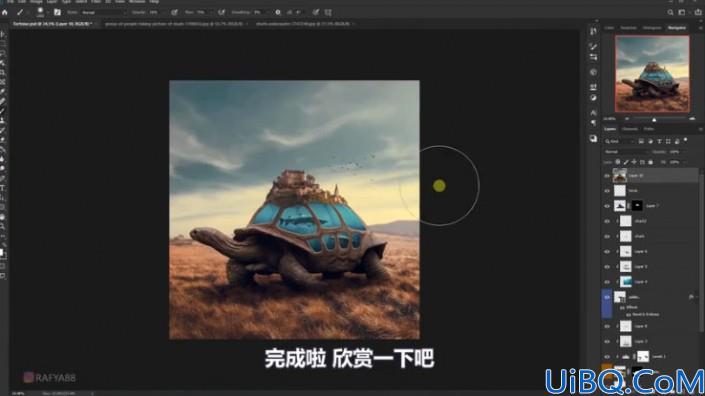Switch to the Tortoise.psd document tab

tap(52, 24)
